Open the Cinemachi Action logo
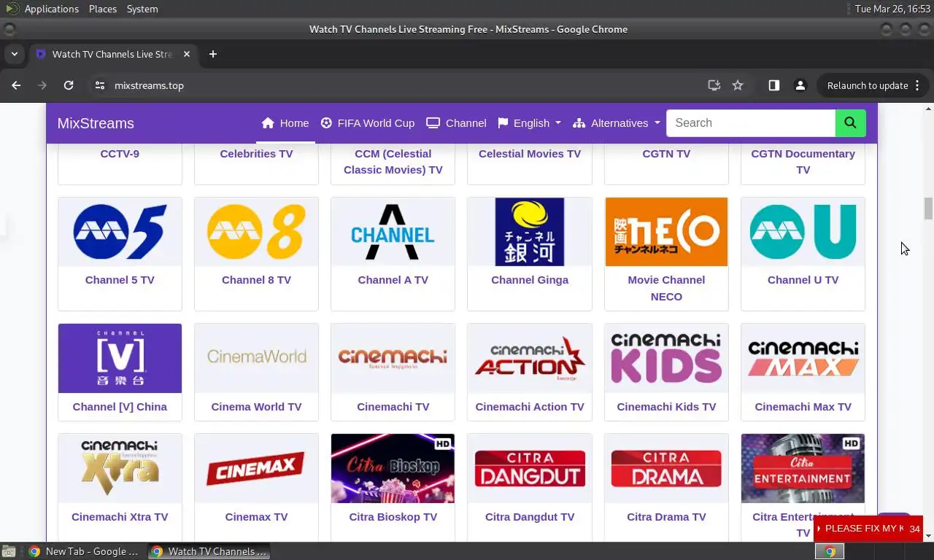934x560 pixels. (x=530, y=358)
